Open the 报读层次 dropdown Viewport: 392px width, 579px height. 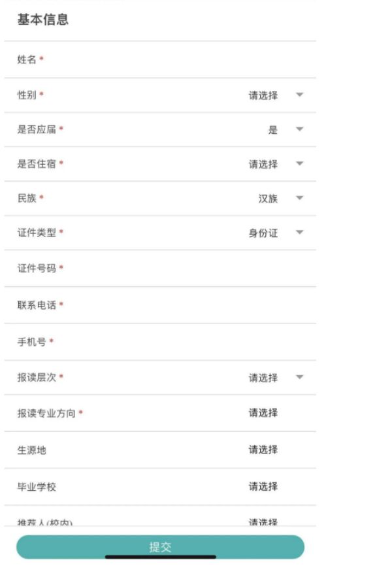pos(263,378)
